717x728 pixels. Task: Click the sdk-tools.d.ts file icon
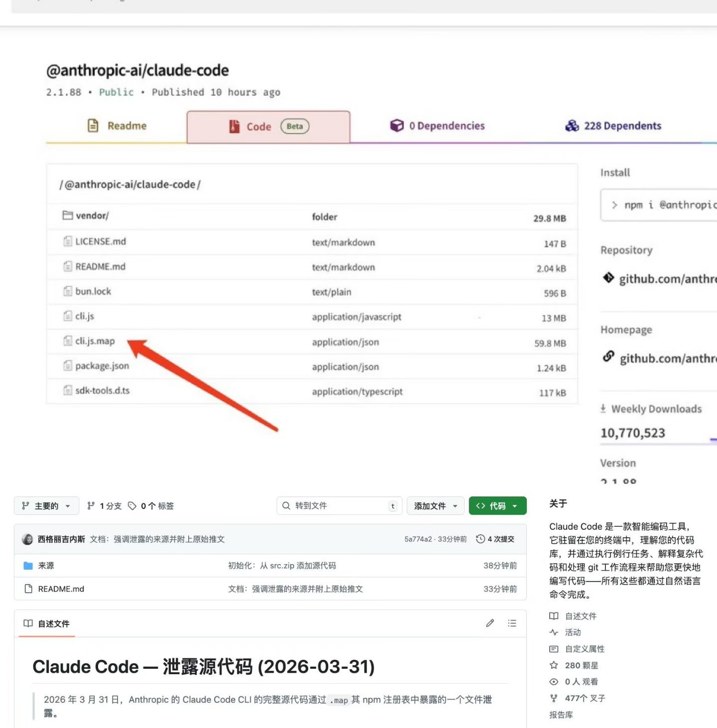coord(68,391)
